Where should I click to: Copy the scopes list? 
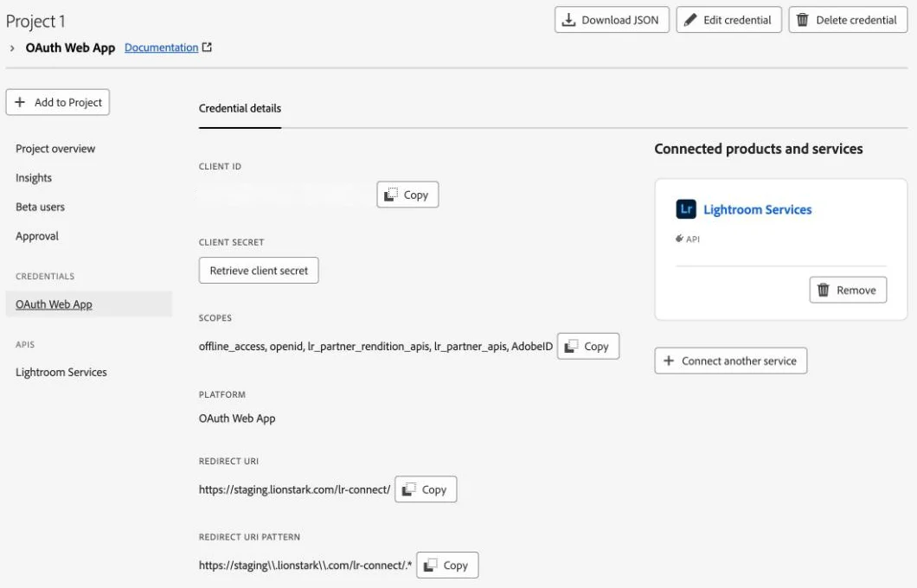click(587, 346)
